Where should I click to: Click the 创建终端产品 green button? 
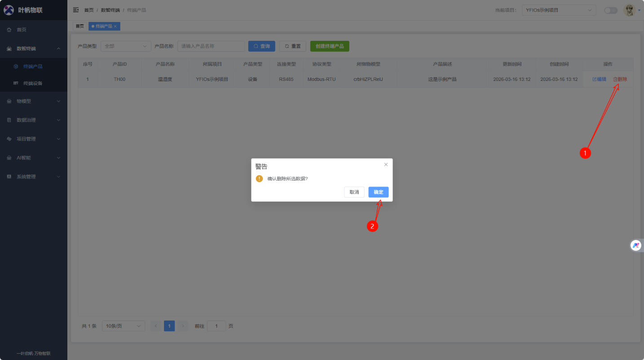click(329, 46)
